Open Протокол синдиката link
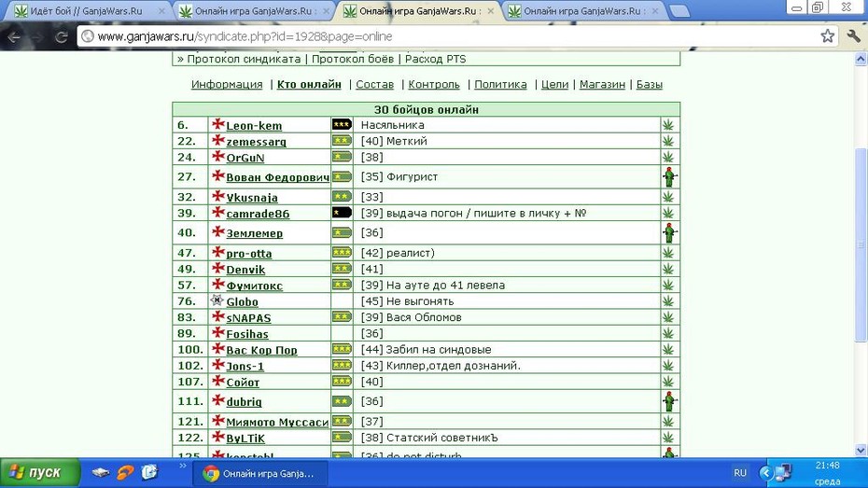 coord(244,59)
